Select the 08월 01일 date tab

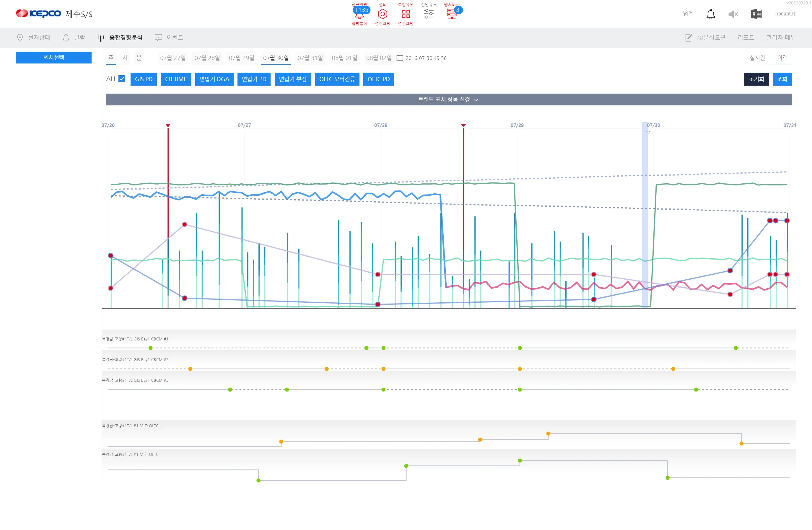345,58
